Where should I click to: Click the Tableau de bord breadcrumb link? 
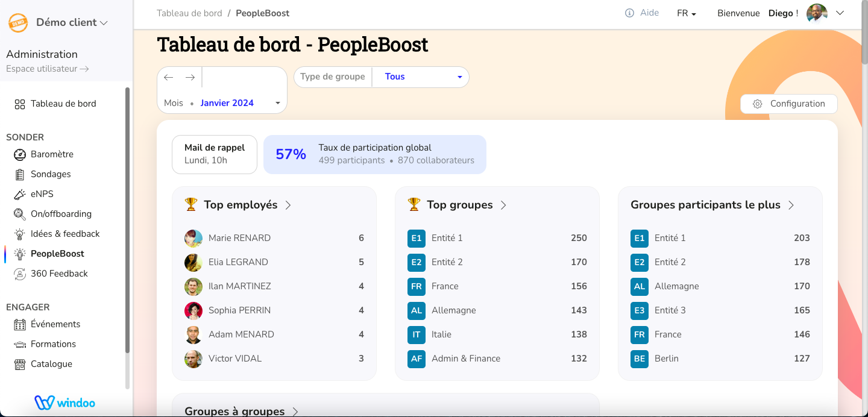189,13
